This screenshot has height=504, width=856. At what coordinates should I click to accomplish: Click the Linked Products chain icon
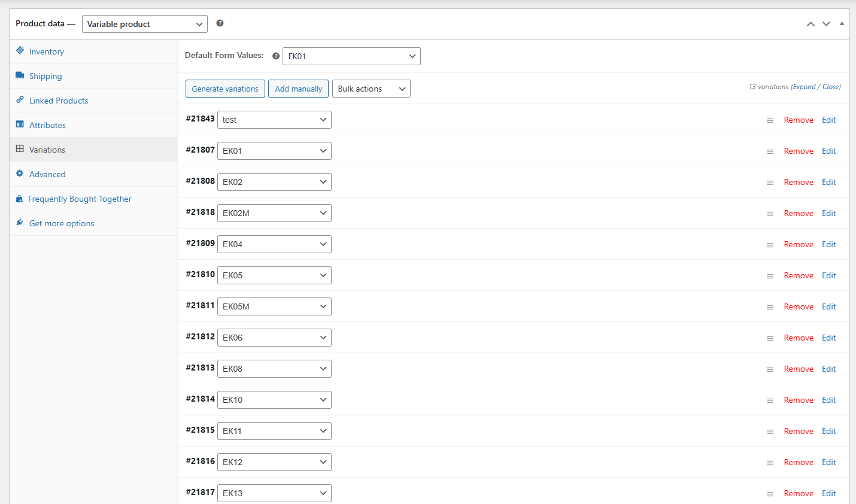coord(20,100)
